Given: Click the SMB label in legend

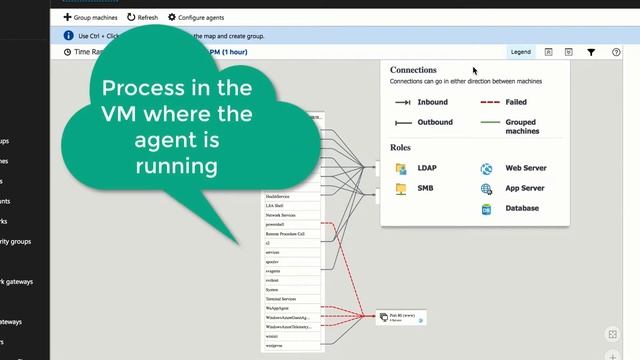Looking at the screenshot, I should [425, 188].
